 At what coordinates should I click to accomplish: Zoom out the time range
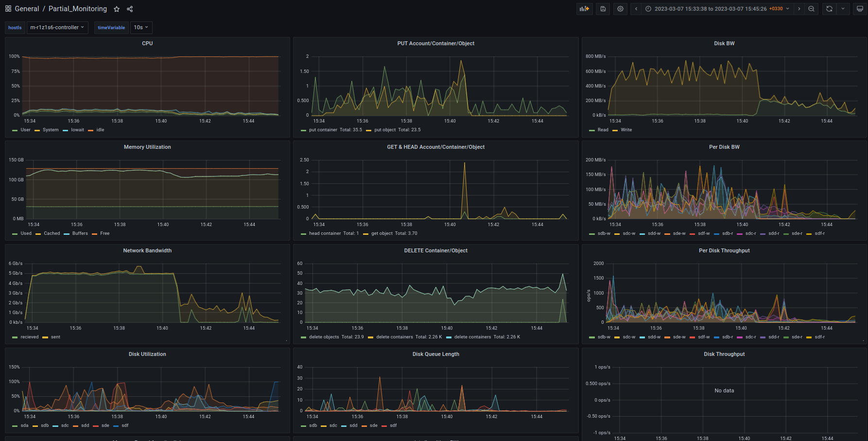811,9
